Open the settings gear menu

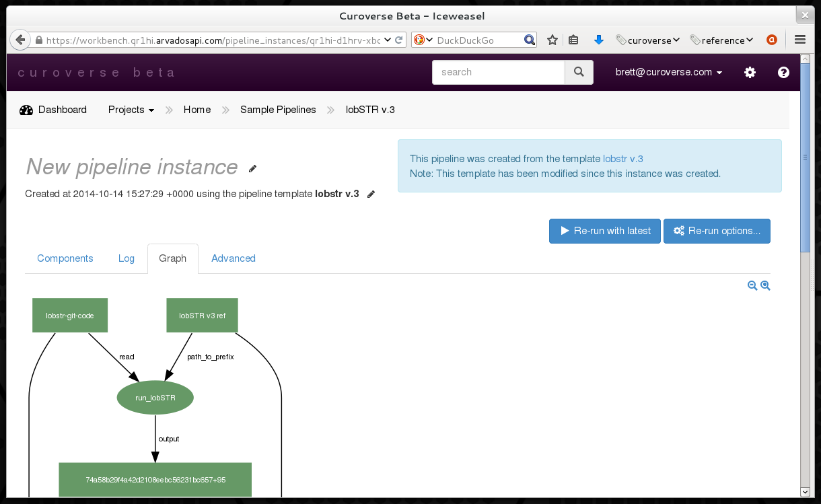tap(750, 73)
